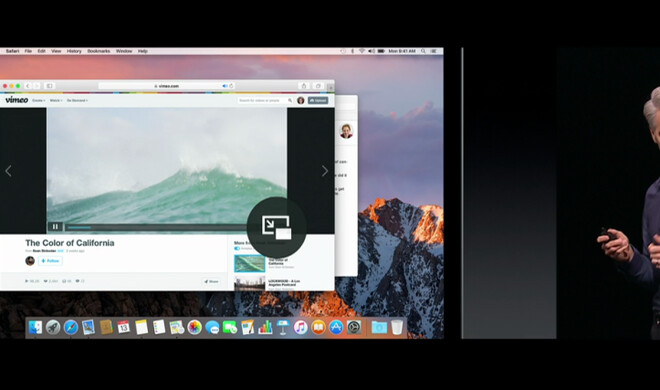Open the Window menu

(x=124, y=51)
